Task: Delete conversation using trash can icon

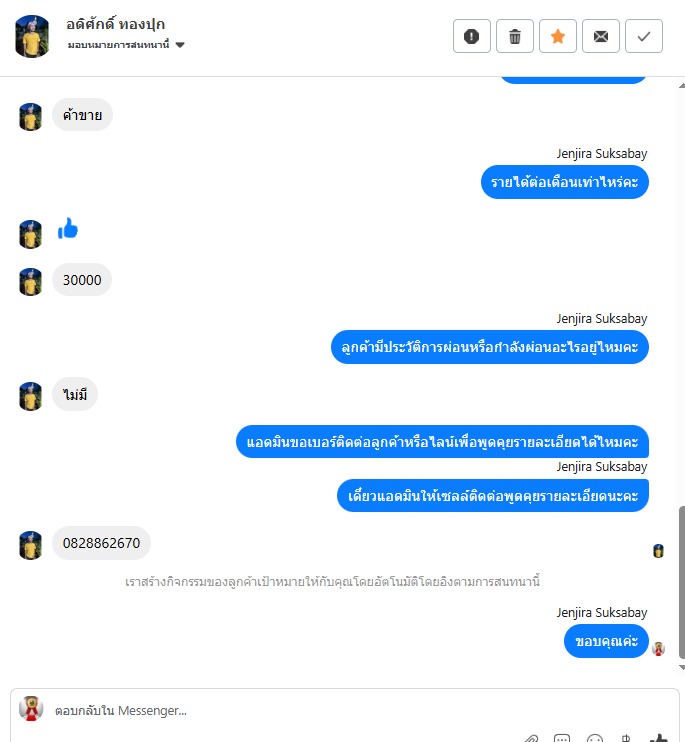Action: (x=515, y=36)
